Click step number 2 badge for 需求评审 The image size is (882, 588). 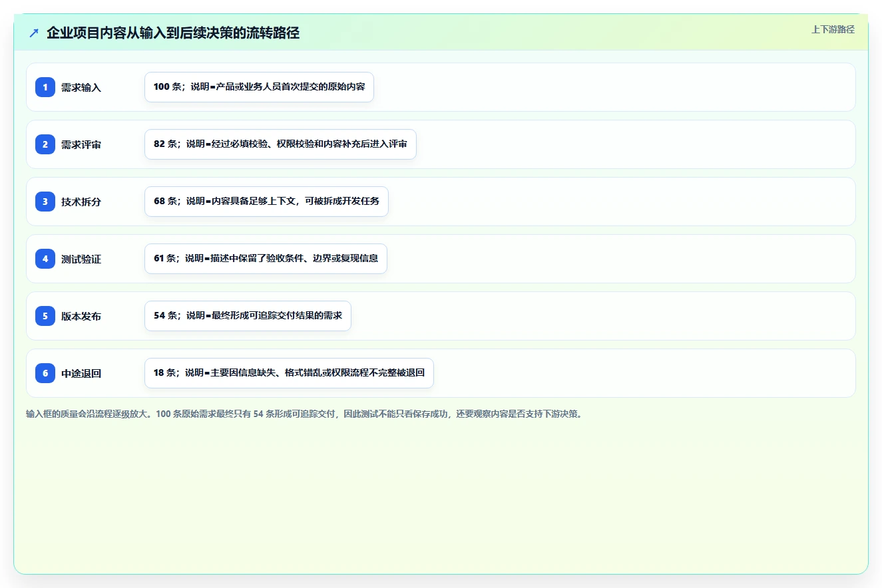point(45,144)
